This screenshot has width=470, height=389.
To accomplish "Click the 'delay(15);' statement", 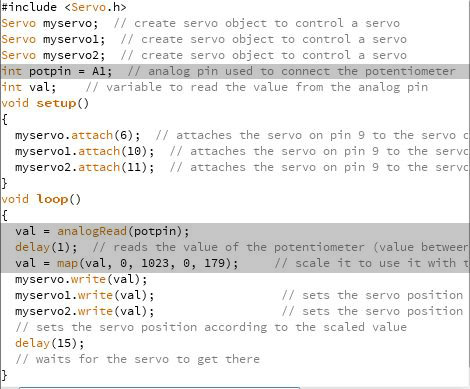I will (x=50, y=343).
